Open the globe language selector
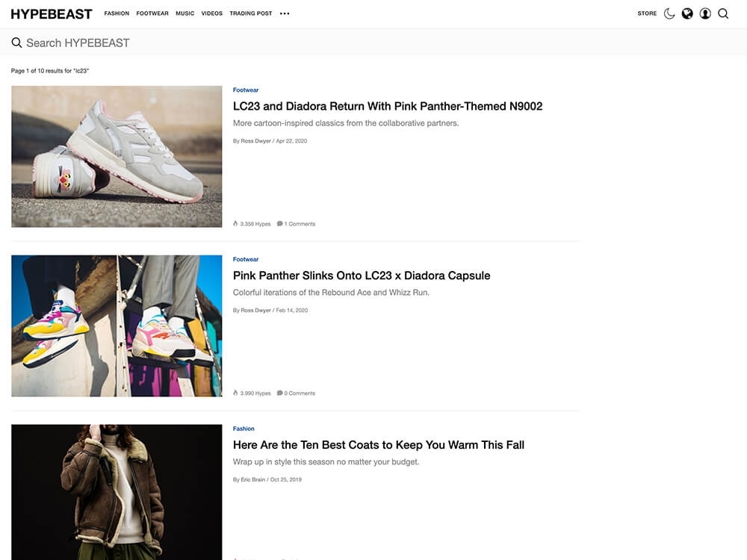 coord(687,13)
